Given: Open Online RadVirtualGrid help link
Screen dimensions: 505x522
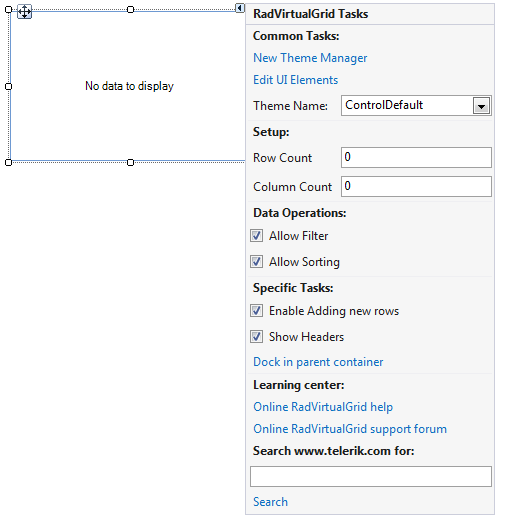Looking at the screenshot, I should coord(323,407).
